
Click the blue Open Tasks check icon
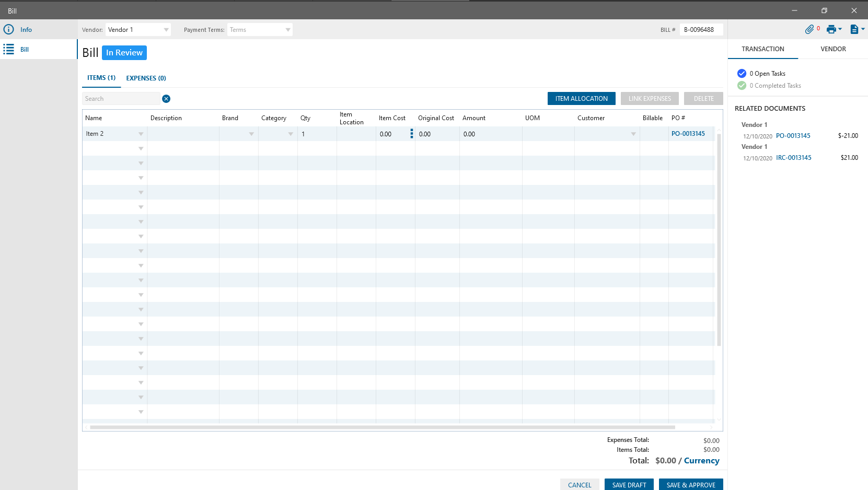point(742,74)
